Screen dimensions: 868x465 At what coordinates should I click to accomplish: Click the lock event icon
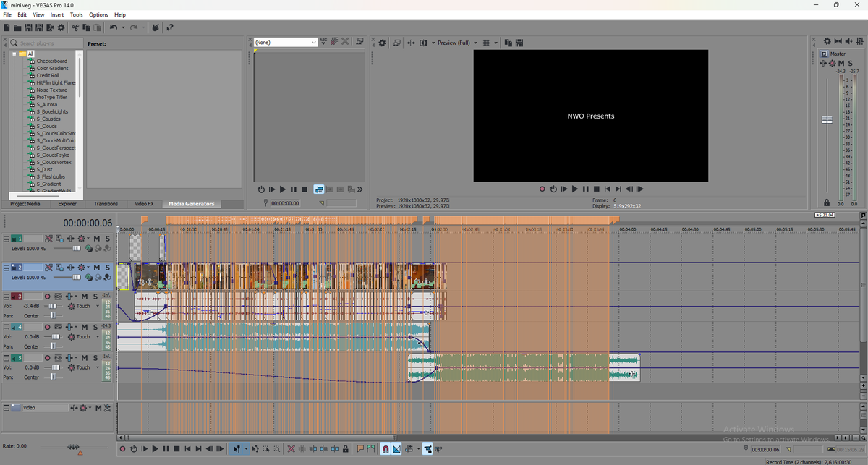click(x=346, y=449)
